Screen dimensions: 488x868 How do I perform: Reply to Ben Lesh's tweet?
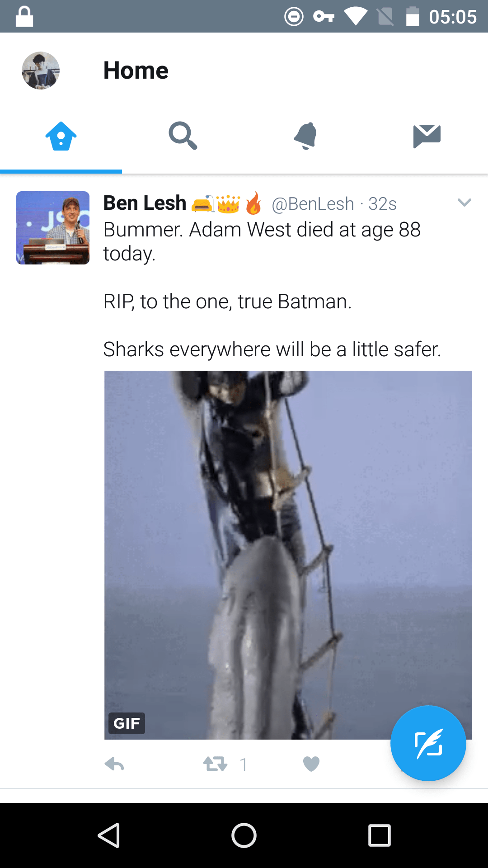tap(114, 764)
